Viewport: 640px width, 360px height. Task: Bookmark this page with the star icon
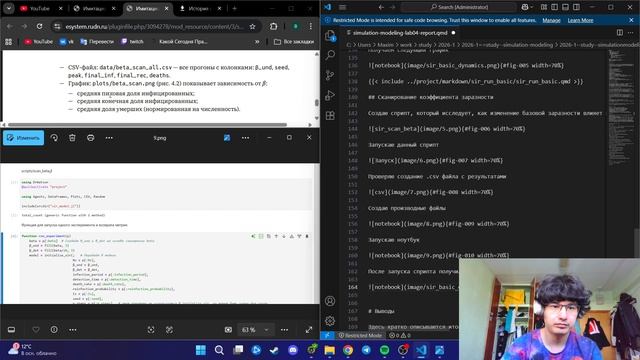(x=252, y=27)
